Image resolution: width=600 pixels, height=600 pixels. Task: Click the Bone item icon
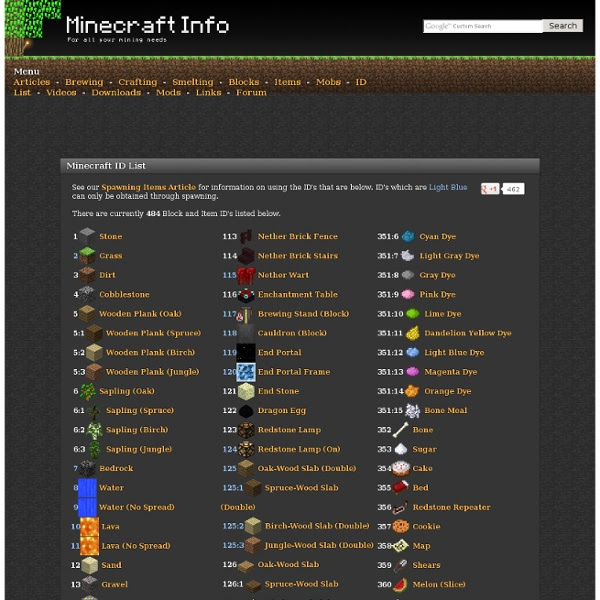point(401,430)
